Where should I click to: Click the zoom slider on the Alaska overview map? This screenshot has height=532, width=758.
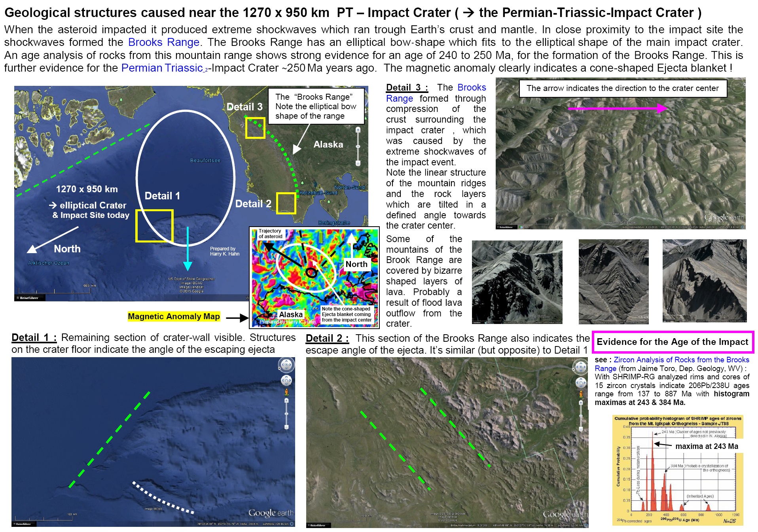(x=358, y=146)
